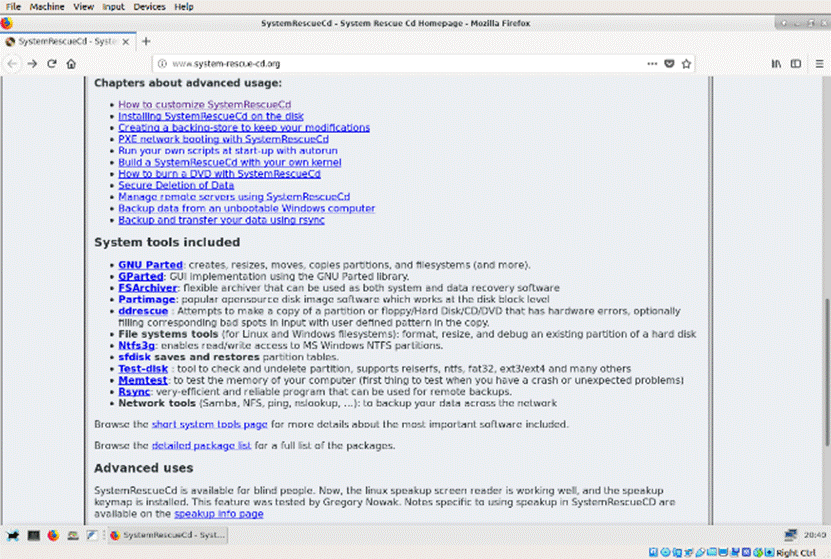This screenshot has width=831, height=559.
Task: Open 'Build a SystemRescueCd with your own kernel'
Action: tap(229, 162)
